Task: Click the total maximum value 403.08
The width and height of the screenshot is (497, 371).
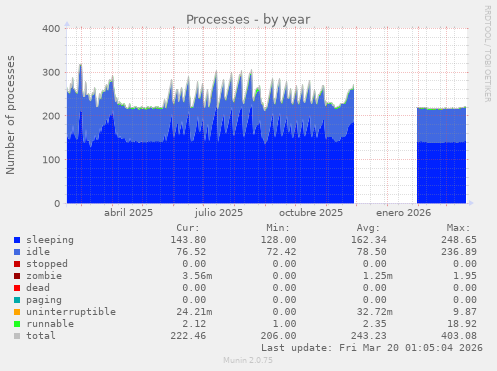Action: (459, 336)
